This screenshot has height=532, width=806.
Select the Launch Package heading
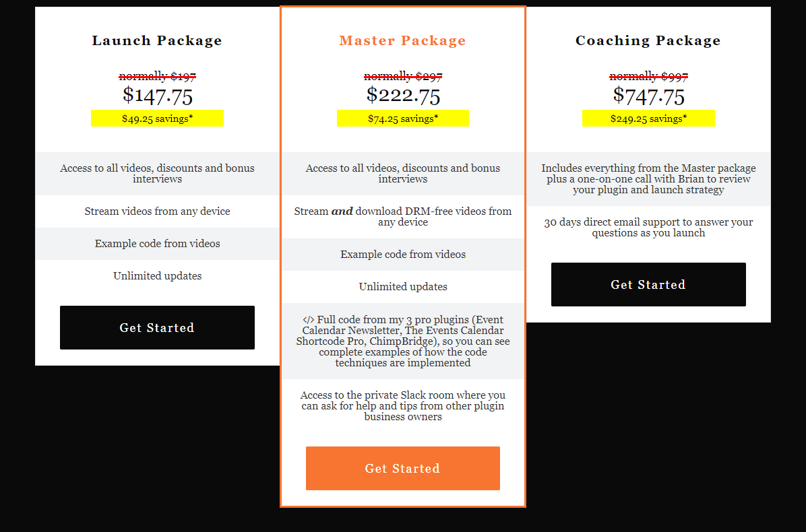click(x=157, y=40)
